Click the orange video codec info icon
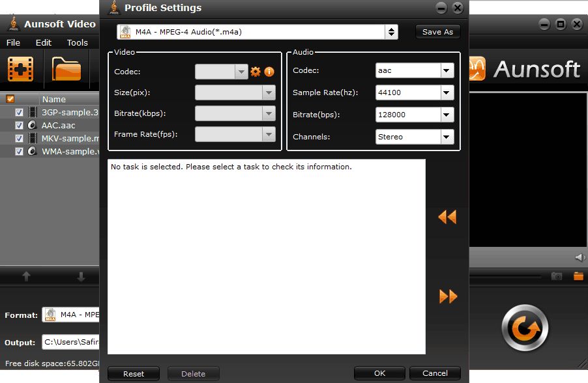The height and width of the screenshot is (383, 588). (x=269, y=72)
